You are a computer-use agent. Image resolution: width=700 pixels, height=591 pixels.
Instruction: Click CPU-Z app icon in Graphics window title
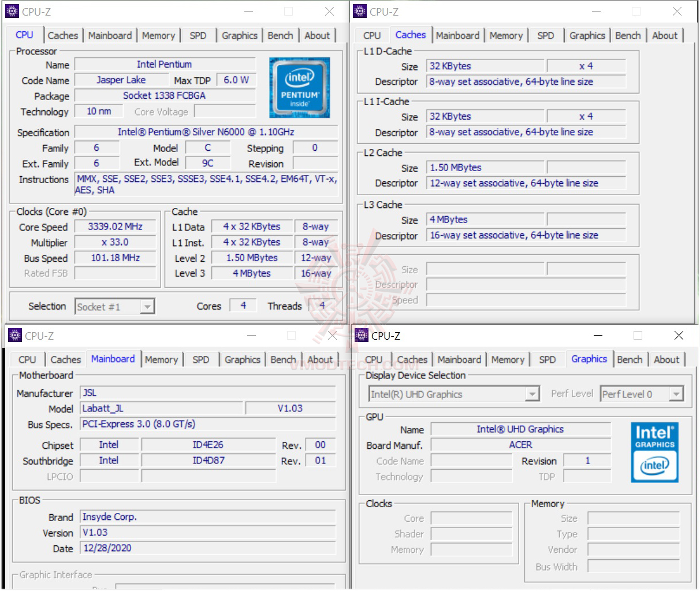pyautogui.click(x=362, y=335)
